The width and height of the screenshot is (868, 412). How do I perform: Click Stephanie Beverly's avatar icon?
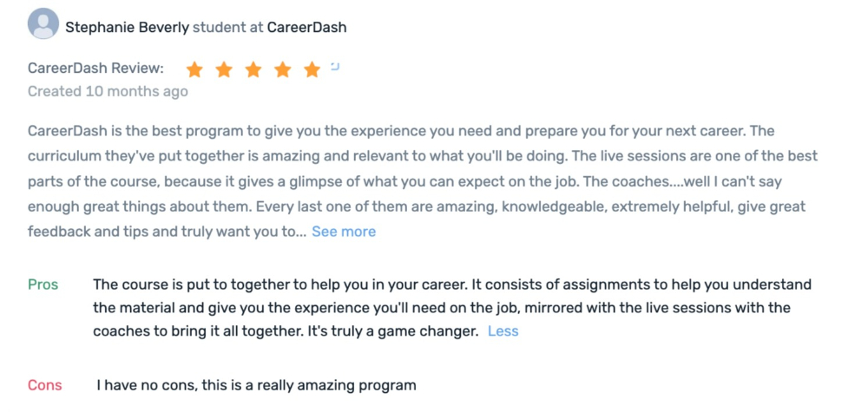tap(43, 23)
